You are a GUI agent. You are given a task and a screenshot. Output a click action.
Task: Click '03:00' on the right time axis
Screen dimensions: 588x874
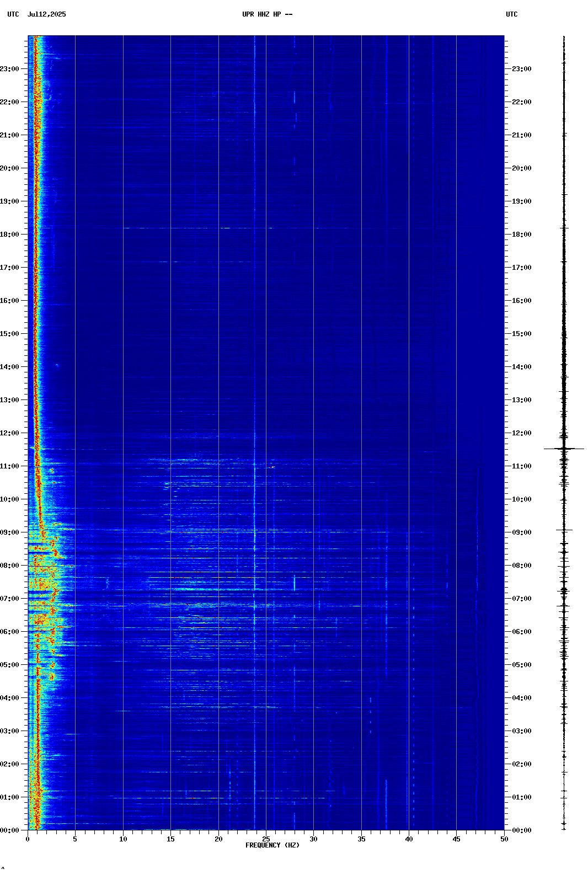[522, 731]
